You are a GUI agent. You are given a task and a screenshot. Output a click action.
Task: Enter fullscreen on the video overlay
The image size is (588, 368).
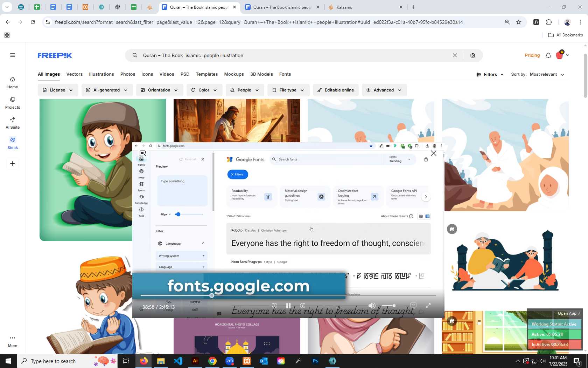click(428, 306)
